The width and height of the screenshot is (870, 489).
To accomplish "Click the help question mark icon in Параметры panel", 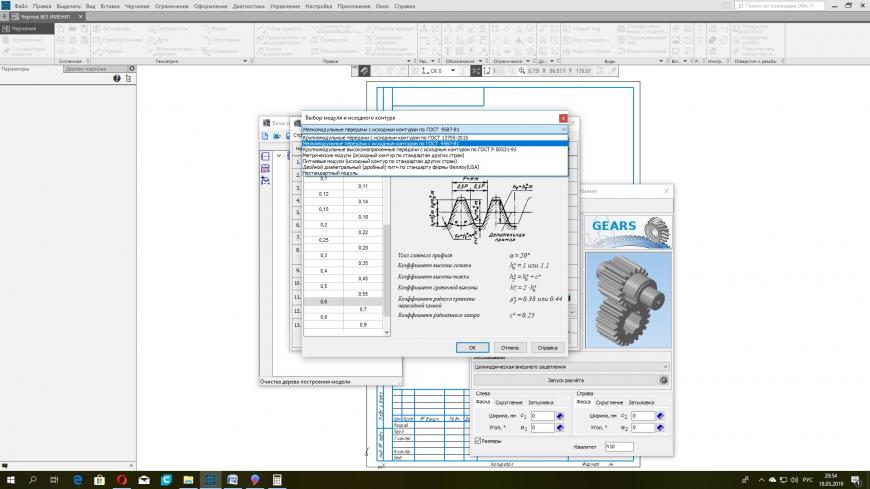I will (117, 78).
